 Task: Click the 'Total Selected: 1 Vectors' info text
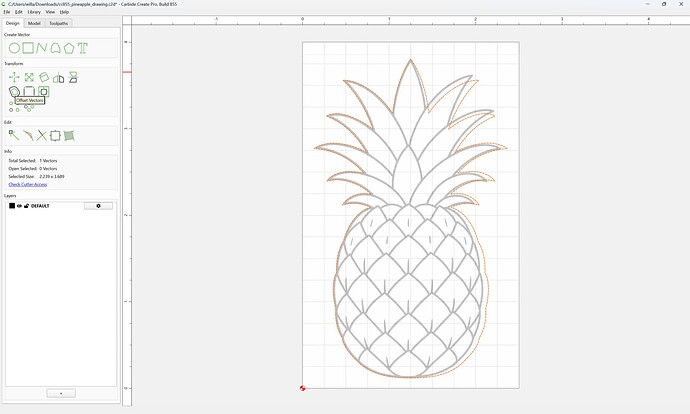tap(33, 161)
